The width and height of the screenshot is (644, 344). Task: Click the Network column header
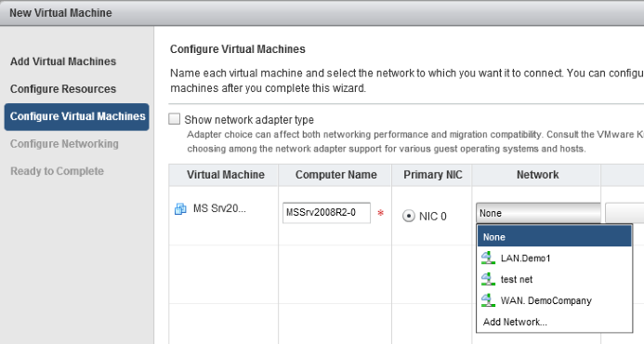[537, 175]
